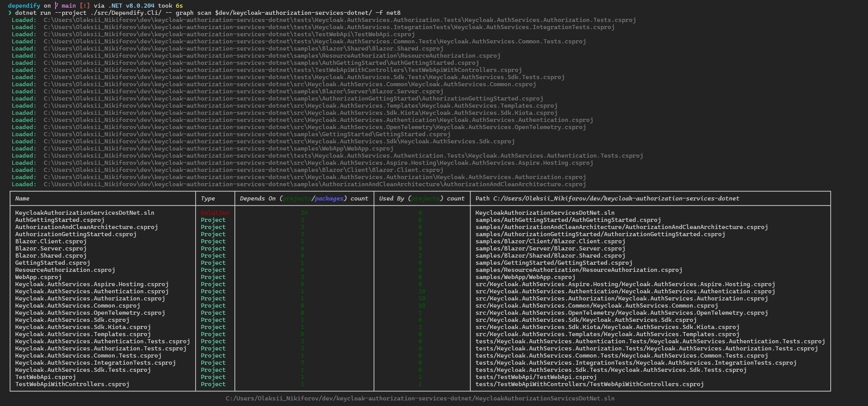Click the Name column header
Viewport: 868px width, 406px height.
point(22,198)
